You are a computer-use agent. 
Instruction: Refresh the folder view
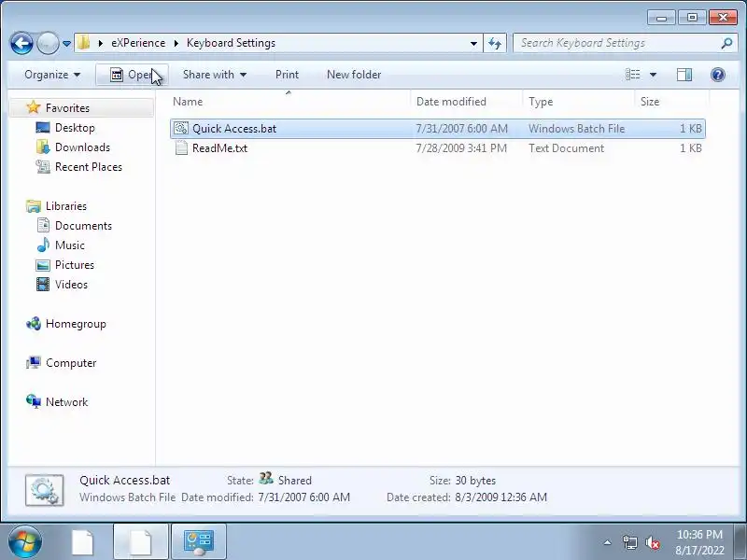495,43
